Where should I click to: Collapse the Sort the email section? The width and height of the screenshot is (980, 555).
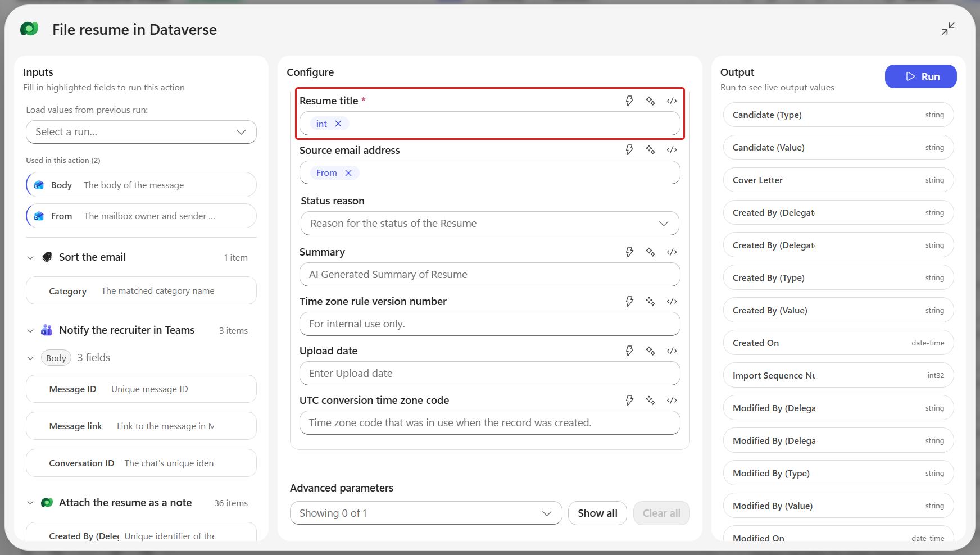[x=30, y=257]
